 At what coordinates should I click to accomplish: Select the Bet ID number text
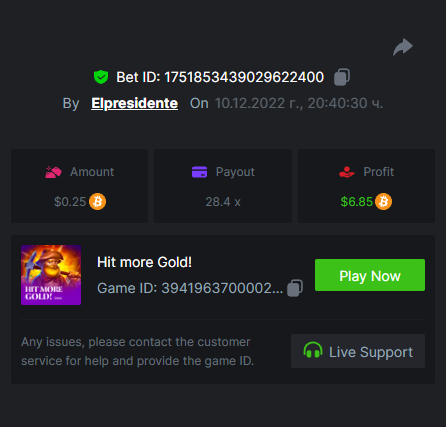coord(244,77)
